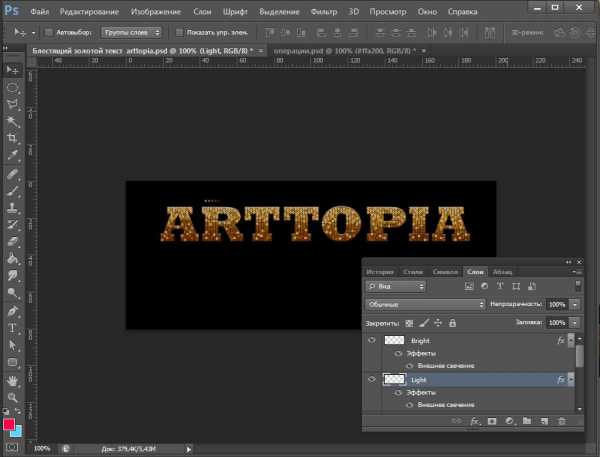600x457 pixels.
Task: Open the Заливка slider arrow
Action: point(575,323)
